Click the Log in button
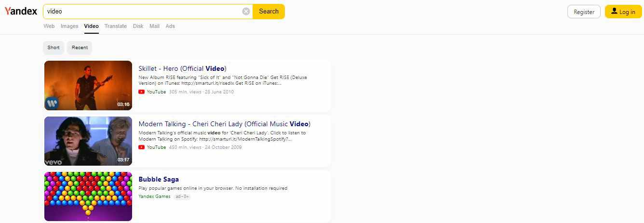Image resolution: width=644 pixels, height=223 pixels. click(623, 12)
